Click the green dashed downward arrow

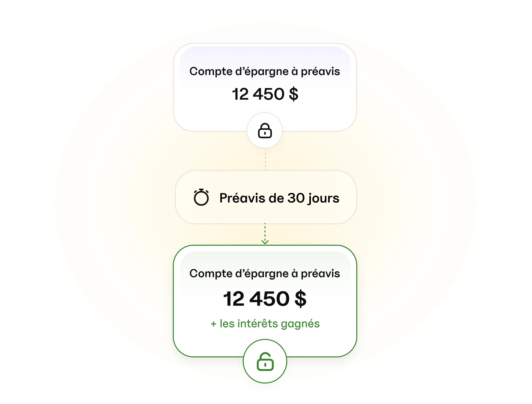(x=265, y=233)
